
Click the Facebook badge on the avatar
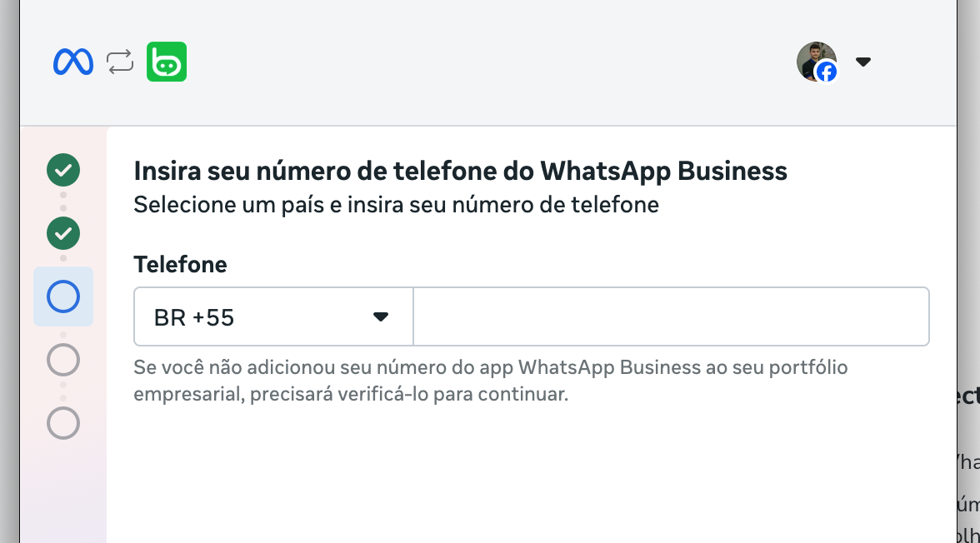coord(826,72)
